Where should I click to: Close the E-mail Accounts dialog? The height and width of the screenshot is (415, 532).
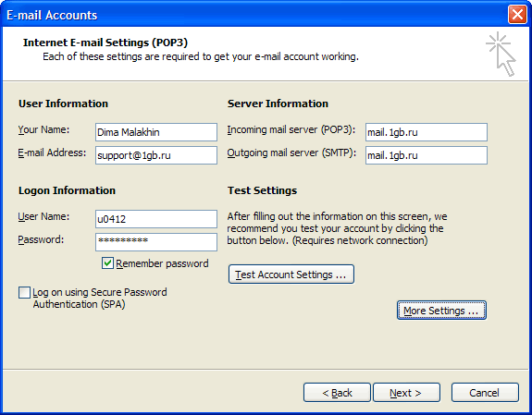[x=517, y=15]
